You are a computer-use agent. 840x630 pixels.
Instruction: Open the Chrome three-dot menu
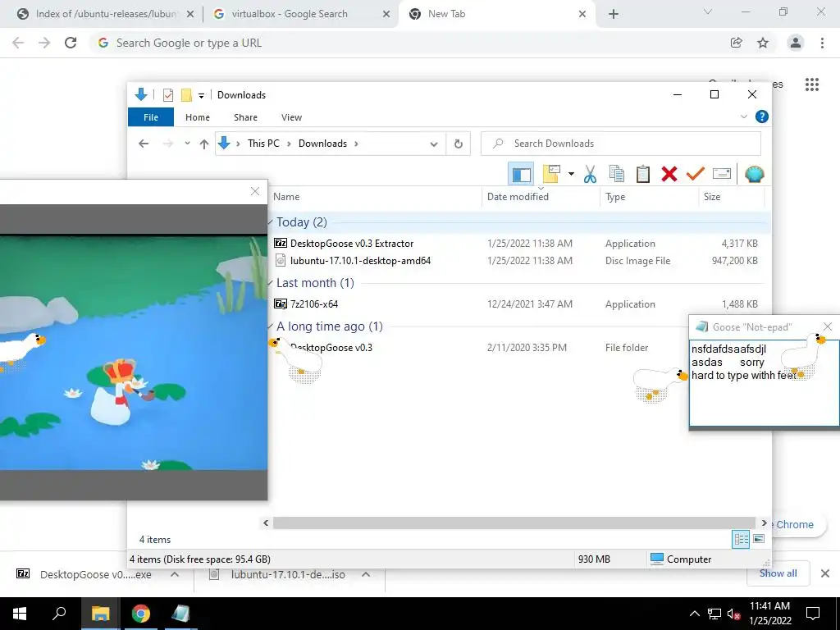822,43
